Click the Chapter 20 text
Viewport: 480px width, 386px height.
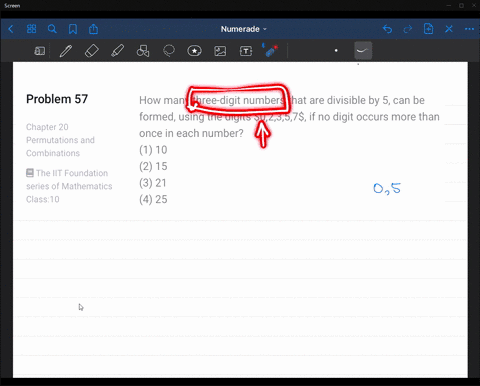pyautogui.click(x=47, y=127)
